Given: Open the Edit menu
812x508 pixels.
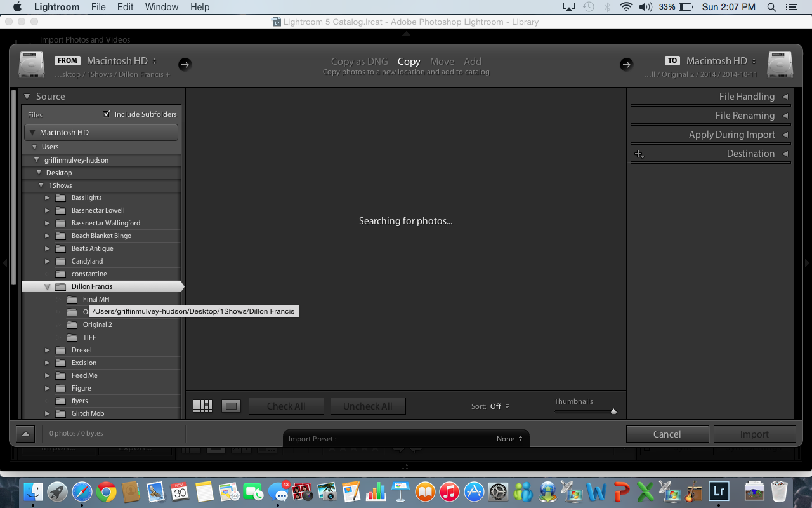Looking at the screenshot, I should pyautogui.click(x=125, y=7).
